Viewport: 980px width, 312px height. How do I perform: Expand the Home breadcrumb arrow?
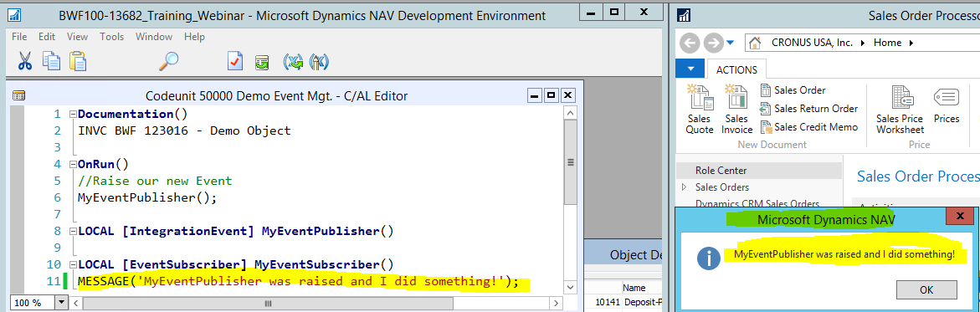911,43
